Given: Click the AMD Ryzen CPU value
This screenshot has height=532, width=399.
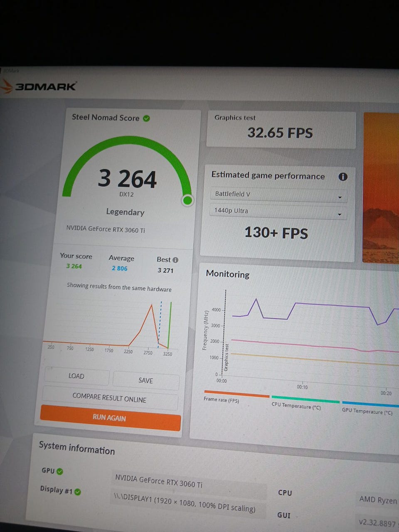Looking at the screenshot, I should tap(378, 500).
